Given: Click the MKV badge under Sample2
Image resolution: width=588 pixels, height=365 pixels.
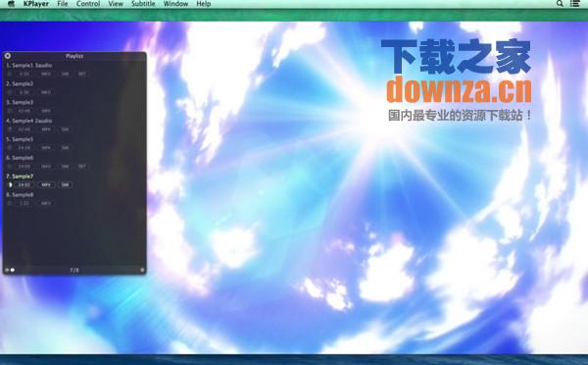Looking at the screenshot, I should tap(46, 92).
